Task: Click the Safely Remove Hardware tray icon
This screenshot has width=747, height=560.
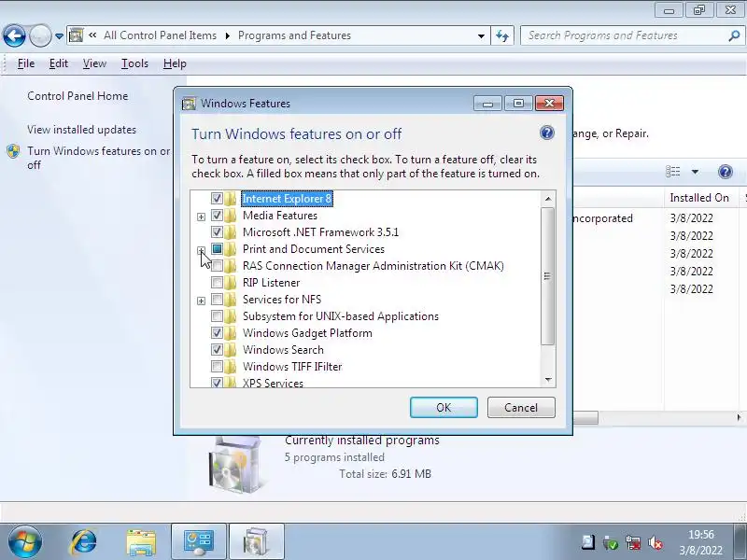Action: pyautogui.click(x=610, y=542)
